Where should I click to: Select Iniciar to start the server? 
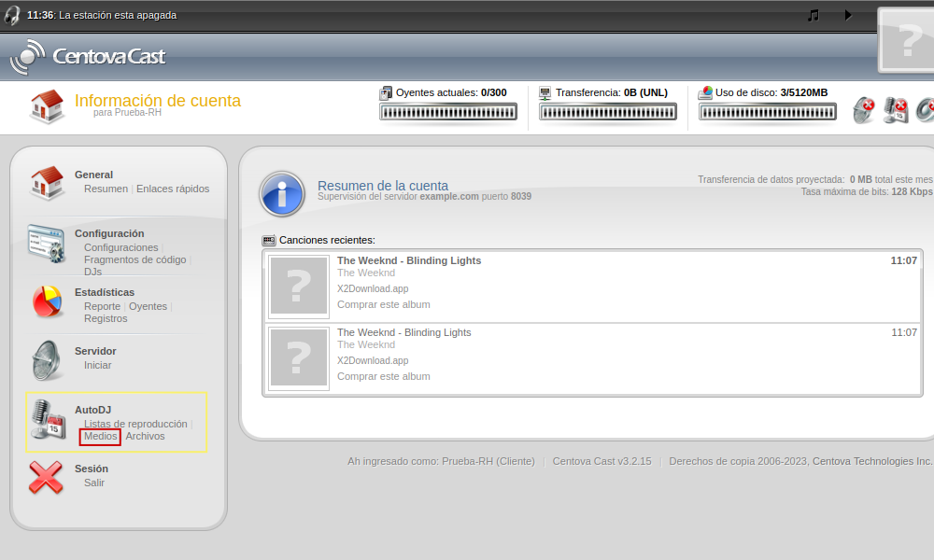[97, 365]
